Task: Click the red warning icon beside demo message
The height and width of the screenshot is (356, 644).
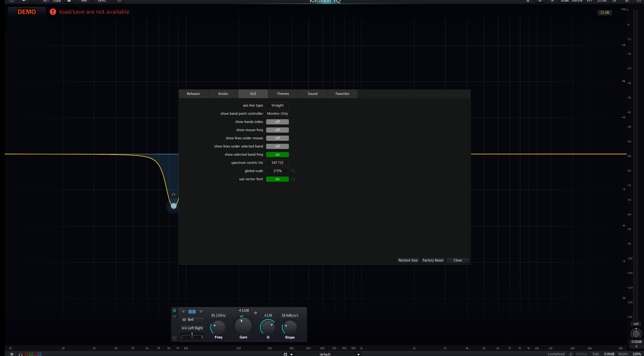Action: tap(53, 12)
